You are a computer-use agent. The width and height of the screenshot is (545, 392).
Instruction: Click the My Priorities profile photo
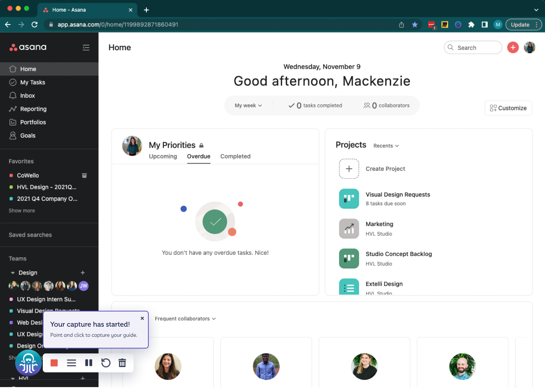tap(132, 146)
